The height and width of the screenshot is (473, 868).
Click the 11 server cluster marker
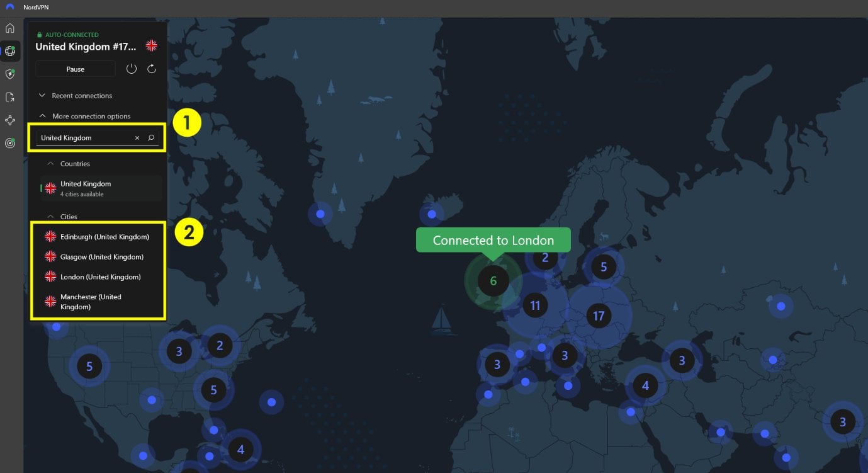(x=535, y=305)
